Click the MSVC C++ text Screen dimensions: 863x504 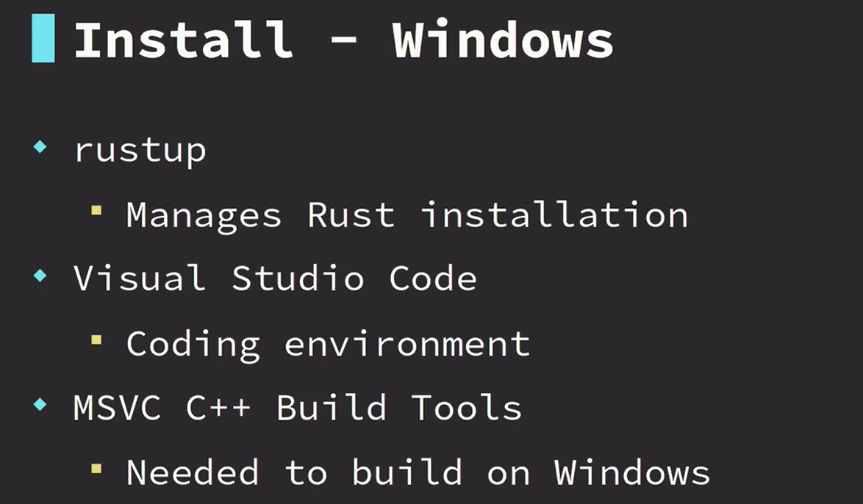[162, 407]
